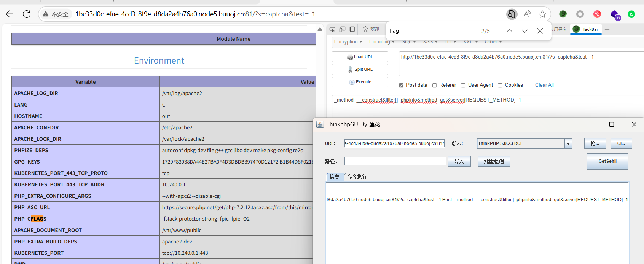Click the Split URL button
644x264 pixels.
pyautogui.click(x=360, y=69)
